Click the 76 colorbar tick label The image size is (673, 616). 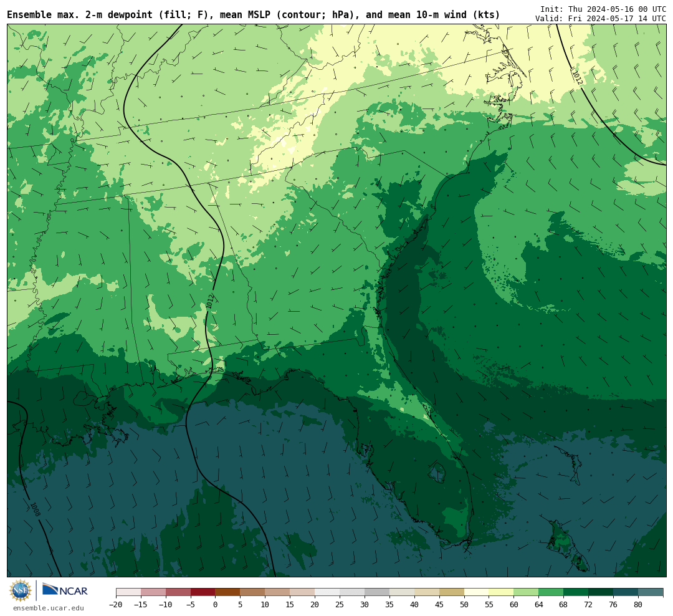(614, 605)
